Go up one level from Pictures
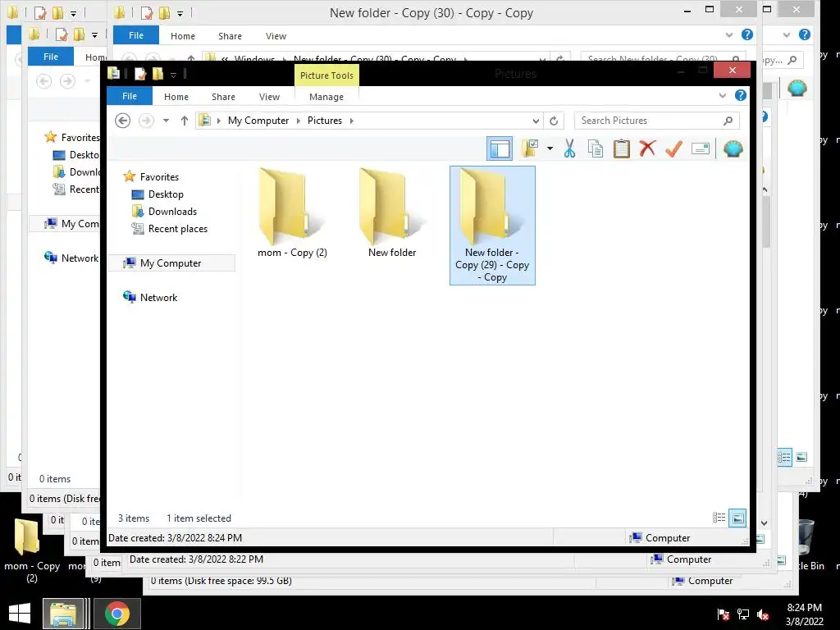Screen dimensions: 840x630 pyautogui.click(x=185, y=121)
